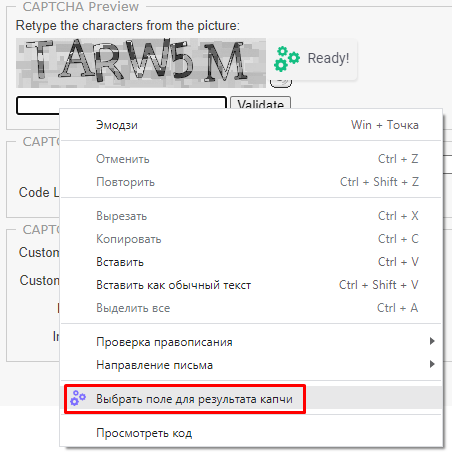
Task: Choose Повторить in the context menu
Action: [251, 182]
